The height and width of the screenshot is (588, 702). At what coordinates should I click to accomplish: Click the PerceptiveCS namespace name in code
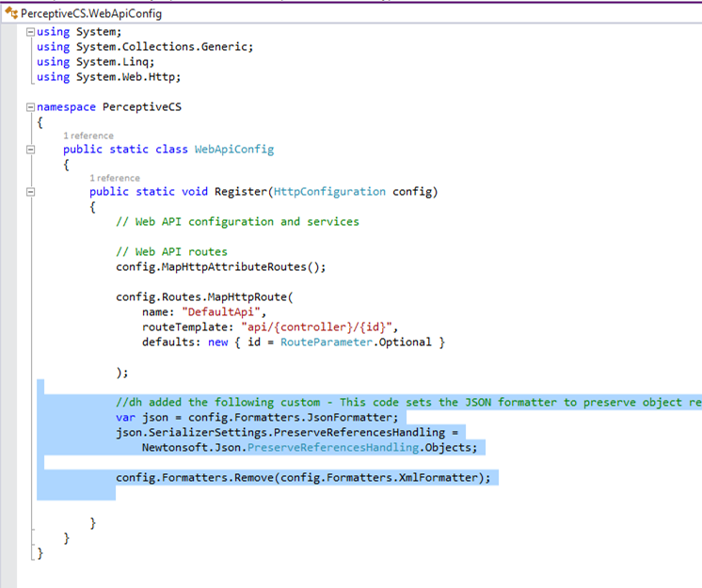click(x=142, y=107)
